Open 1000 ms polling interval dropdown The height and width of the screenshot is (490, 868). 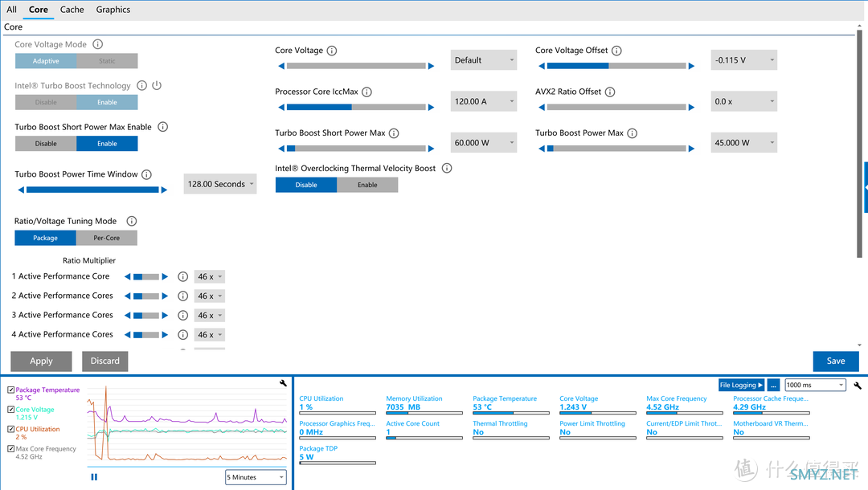(816, 385)
